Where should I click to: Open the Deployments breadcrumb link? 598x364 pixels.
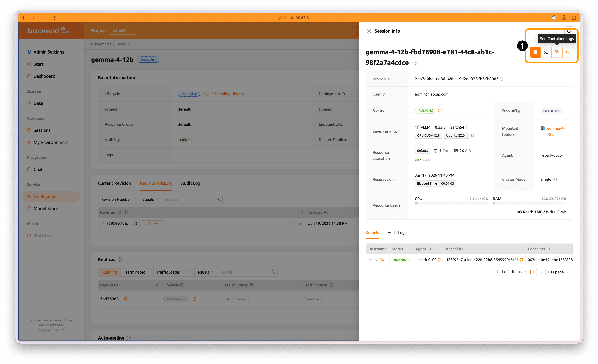[101, 44]
